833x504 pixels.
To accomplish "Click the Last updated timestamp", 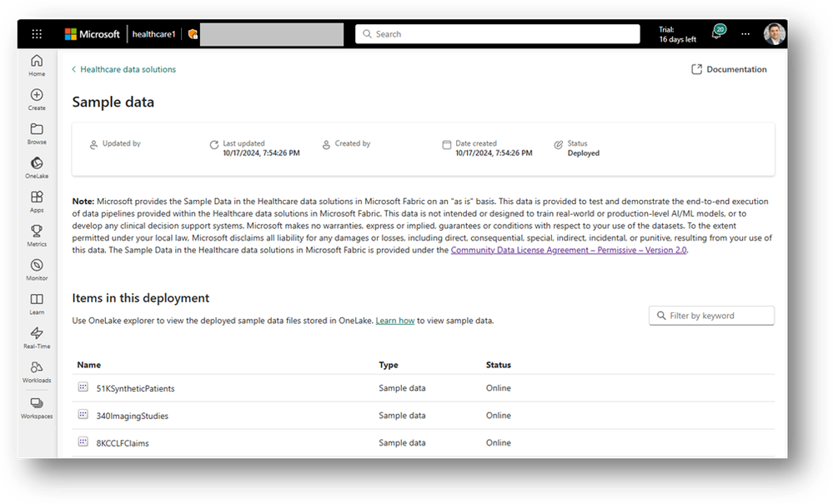I will (x=261, y=152).
